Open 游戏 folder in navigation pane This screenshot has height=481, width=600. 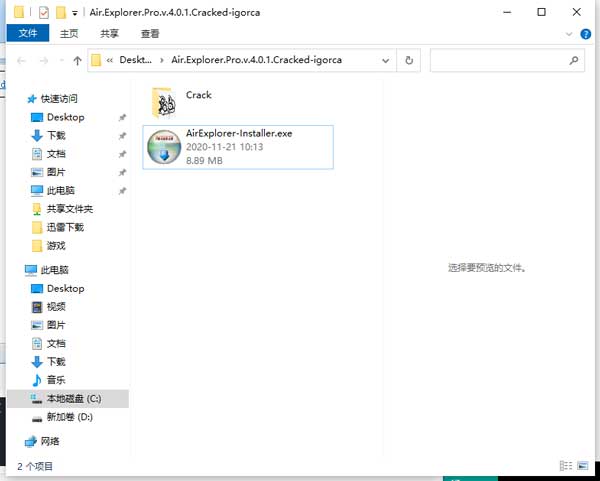pos(56,246)
